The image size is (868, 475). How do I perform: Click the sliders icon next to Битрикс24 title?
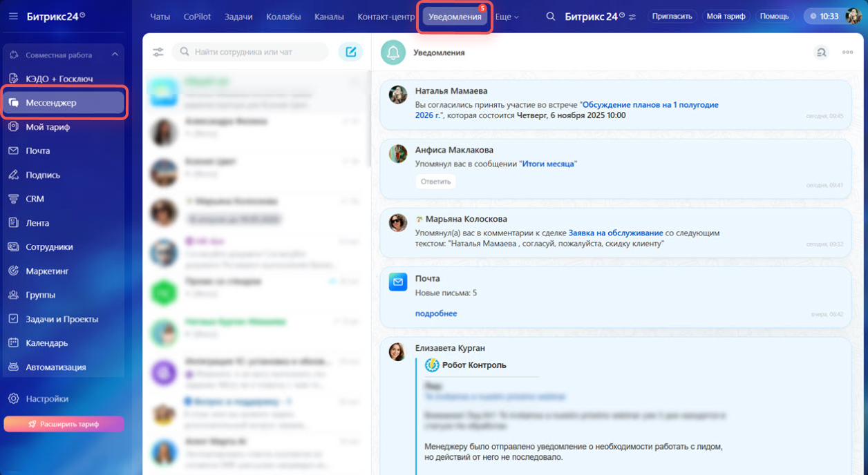tap(632, 17)
